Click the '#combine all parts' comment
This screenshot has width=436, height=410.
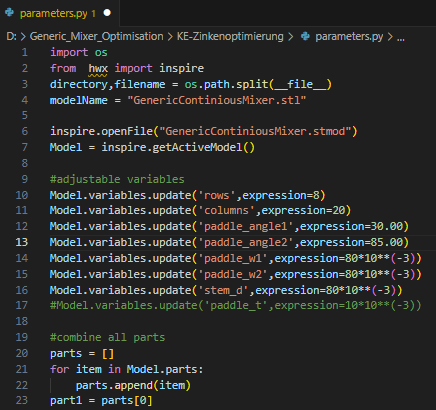point(107,337)
